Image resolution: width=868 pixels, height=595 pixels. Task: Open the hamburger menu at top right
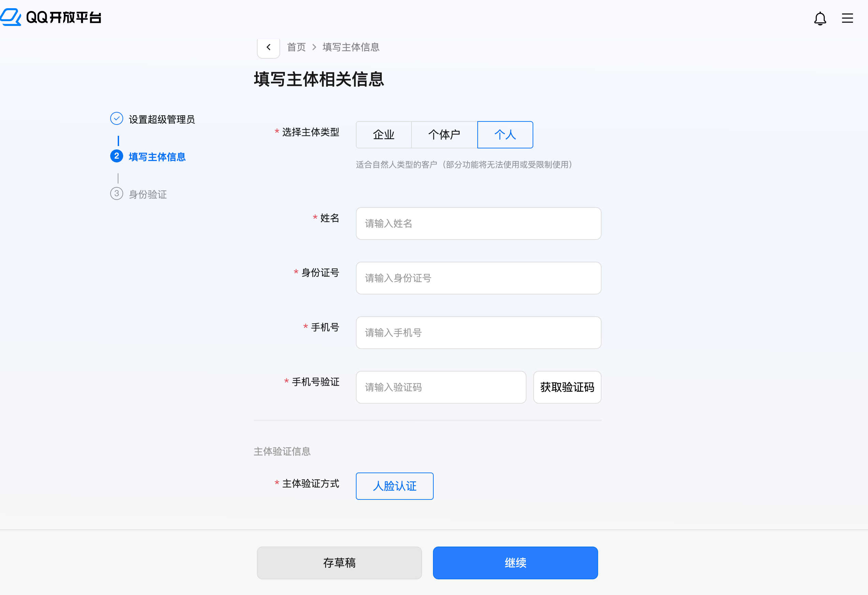848,18
